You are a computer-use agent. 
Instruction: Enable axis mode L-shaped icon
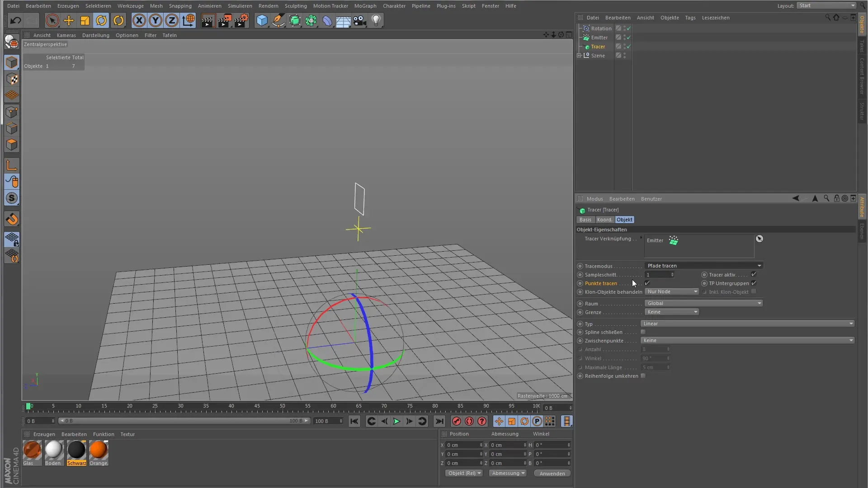(x=12, y=165)
